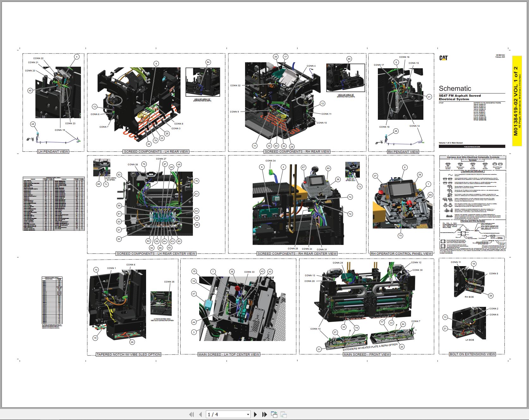Click the 'CONN 3' label
This screenshot has width=529, height=420.
(x=176, y=129)
